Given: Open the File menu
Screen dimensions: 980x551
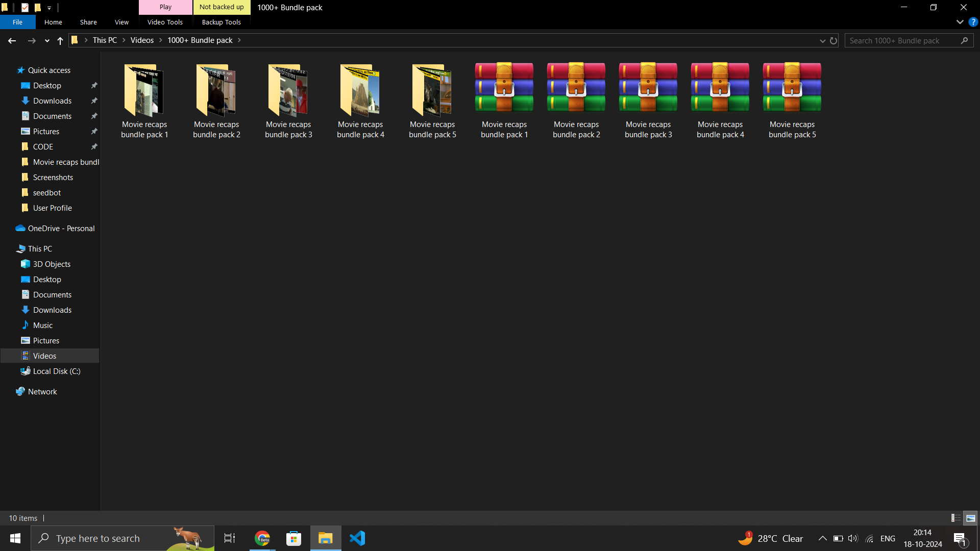Looking at the screenshot, I should 17,22.
